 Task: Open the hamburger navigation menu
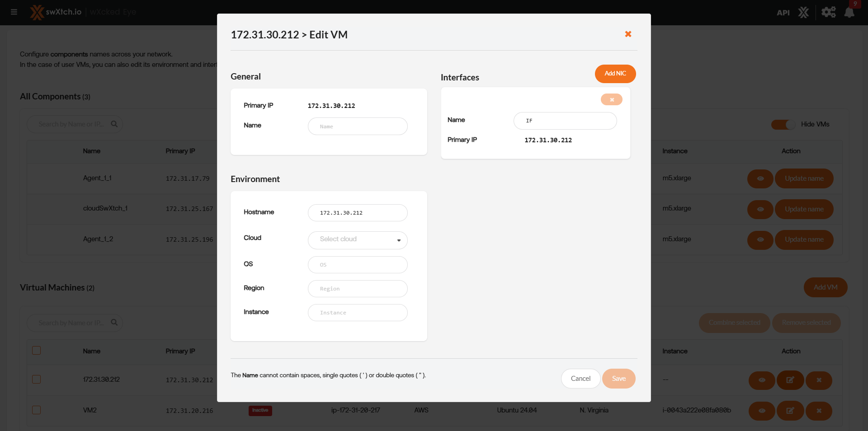tap(14, 12)
